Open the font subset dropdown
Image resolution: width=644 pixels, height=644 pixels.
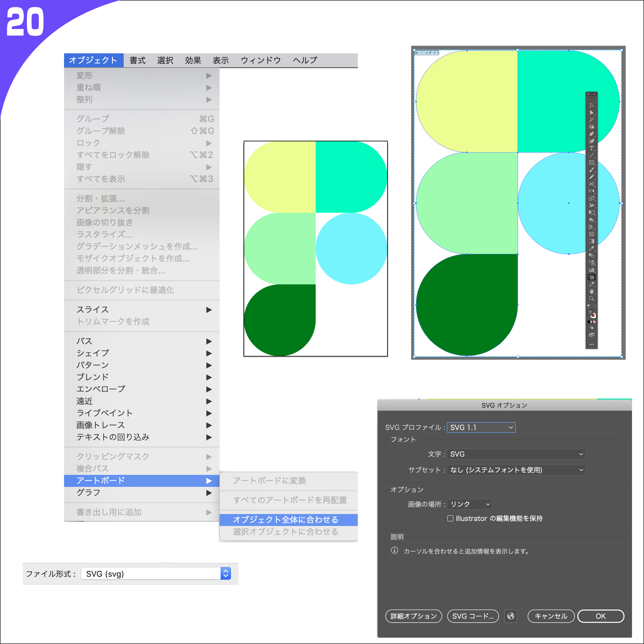(516, 470)
